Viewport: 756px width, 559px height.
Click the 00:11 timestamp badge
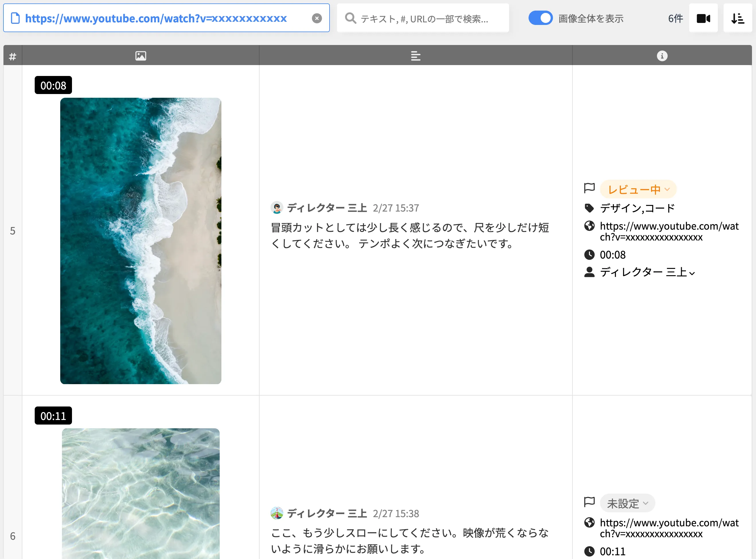point(53,416)
